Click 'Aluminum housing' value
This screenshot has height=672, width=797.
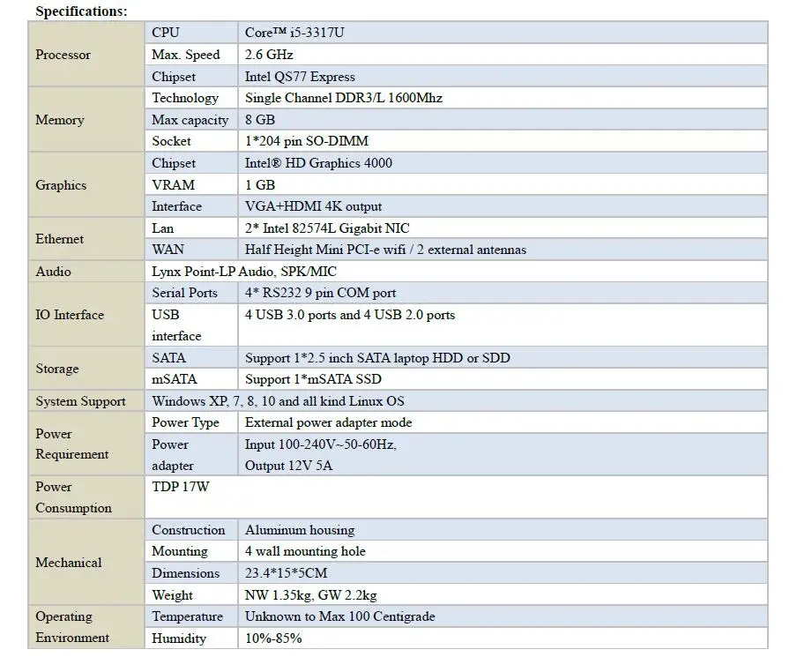pos(300,530)
